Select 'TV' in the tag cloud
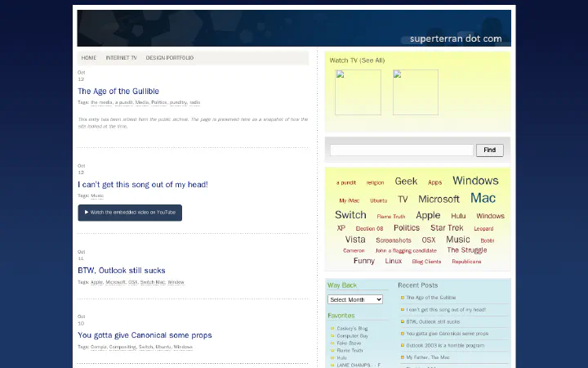 (x=403, y=200)
